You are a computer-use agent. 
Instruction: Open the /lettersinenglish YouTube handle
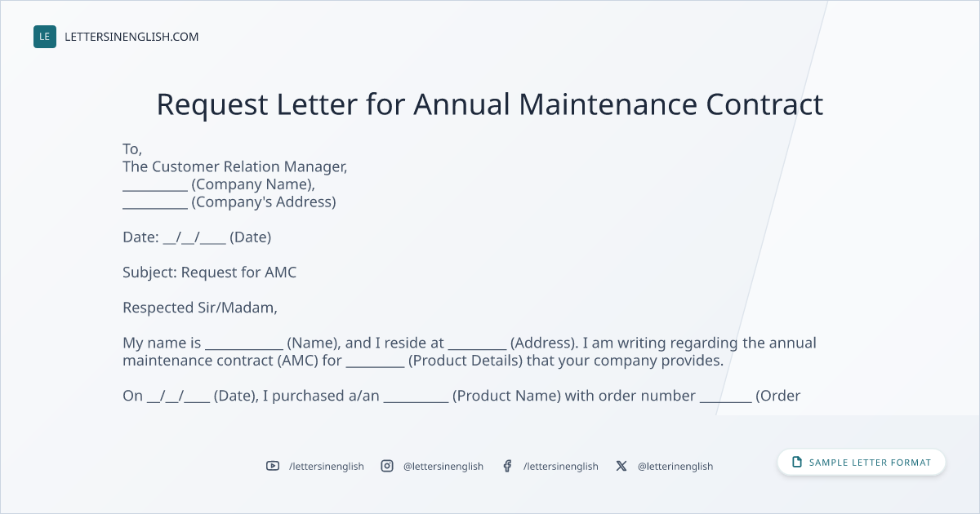327,466
